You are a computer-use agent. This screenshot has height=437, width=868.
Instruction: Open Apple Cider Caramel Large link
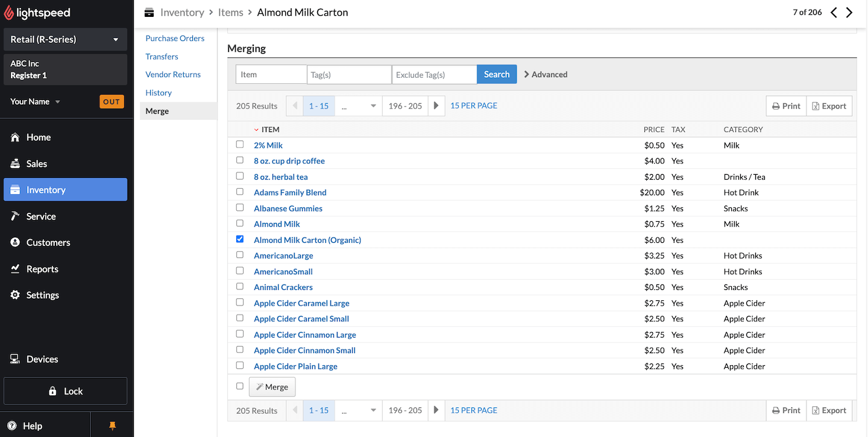pos(301,303)
